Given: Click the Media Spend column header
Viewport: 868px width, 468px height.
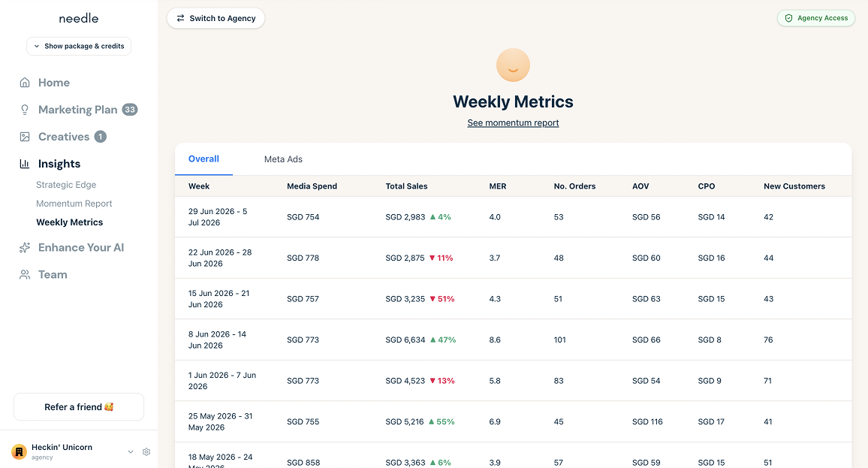Looking at the screenshot, I should pos(312,186).
